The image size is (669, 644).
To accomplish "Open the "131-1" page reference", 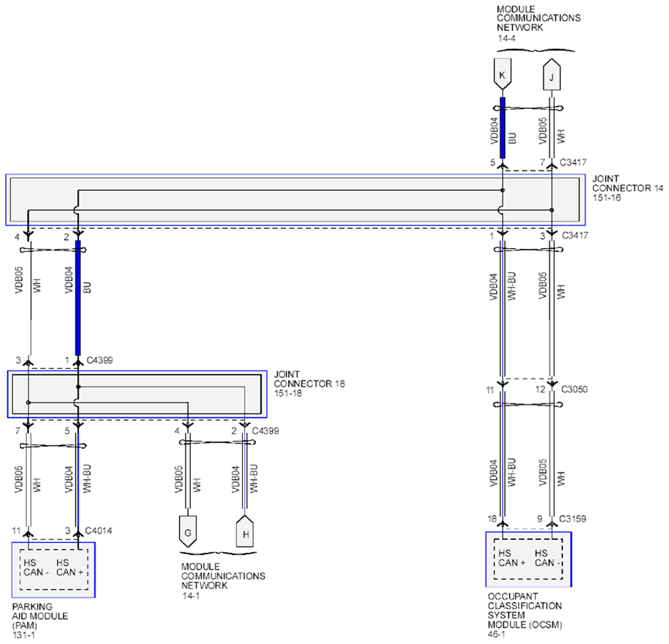I will [23, 635].
